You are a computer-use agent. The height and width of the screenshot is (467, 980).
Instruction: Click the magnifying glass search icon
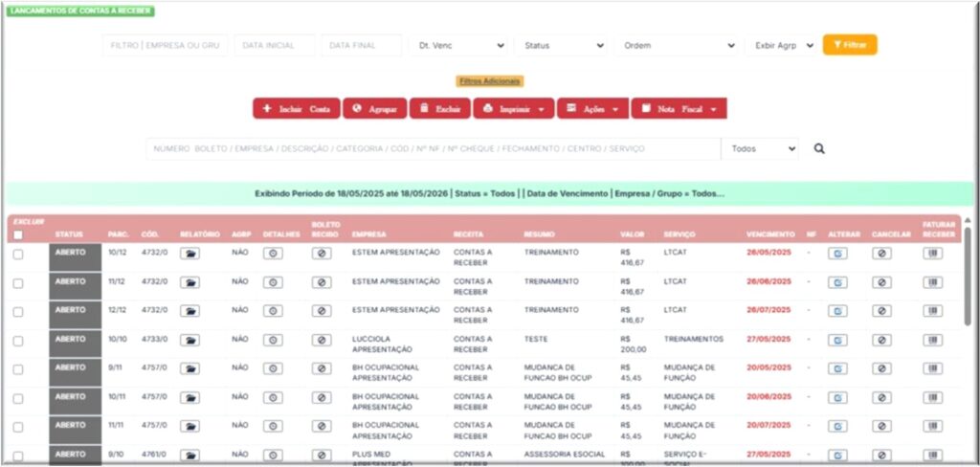click(819, 149)
